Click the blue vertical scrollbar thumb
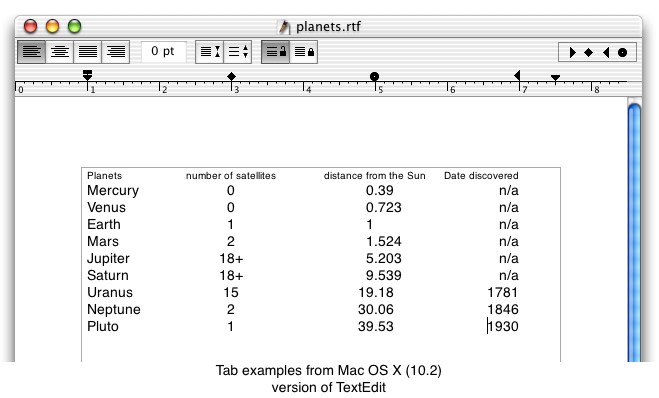The height and width of the screenshot is (398, 659). pyautogui.click(x=634, y=232)
